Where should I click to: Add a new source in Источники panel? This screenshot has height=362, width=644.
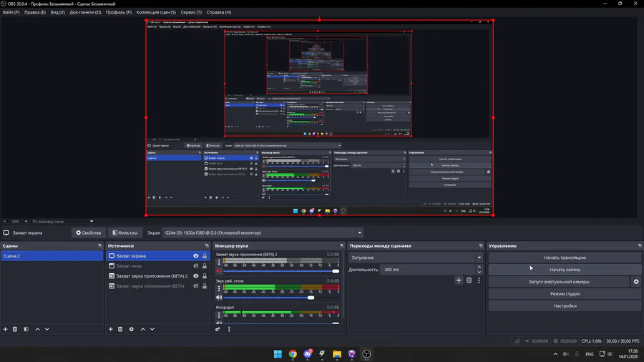tap(110, 329)
